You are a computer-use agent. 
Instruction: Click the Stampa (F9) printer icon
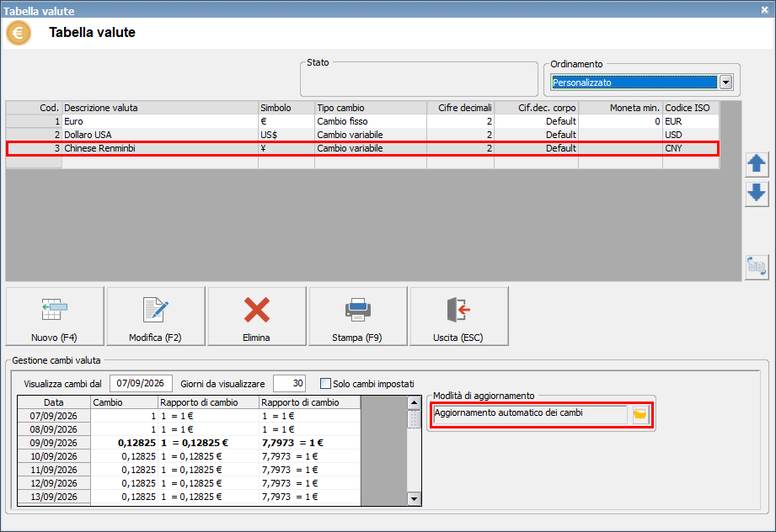click(358, 310)
